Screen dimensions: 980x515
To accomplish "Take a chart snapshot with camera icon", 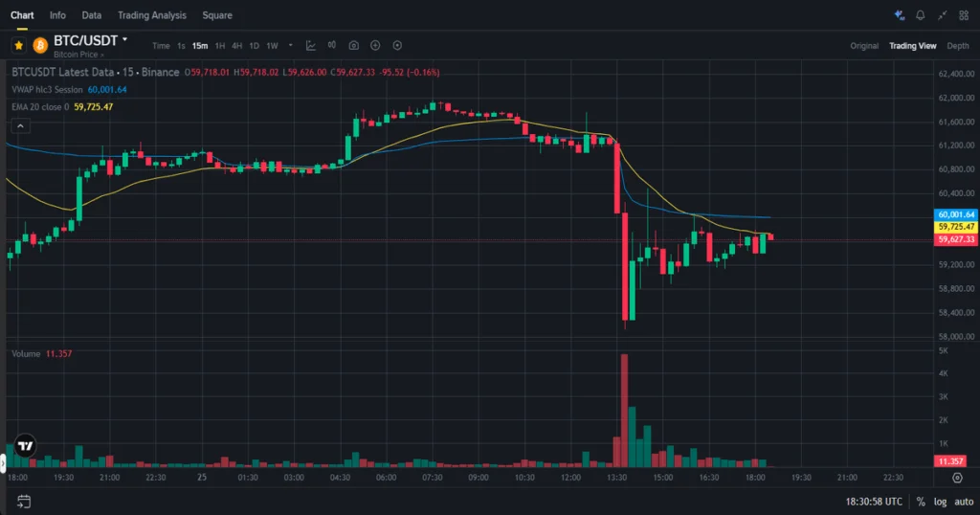I will pyautogui.click(x=354, y=46).
